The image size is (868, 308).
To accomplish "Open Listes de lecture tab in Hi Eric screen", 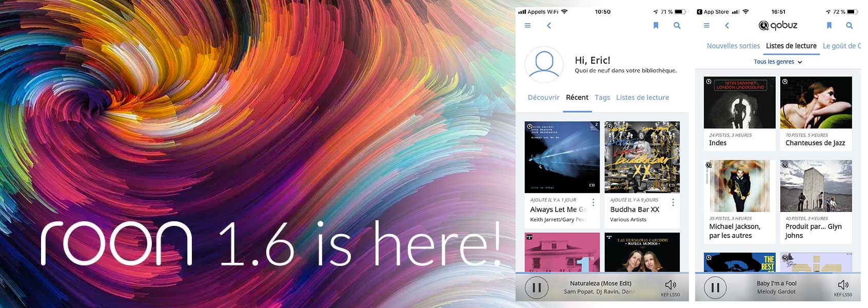I will point(642,98).
